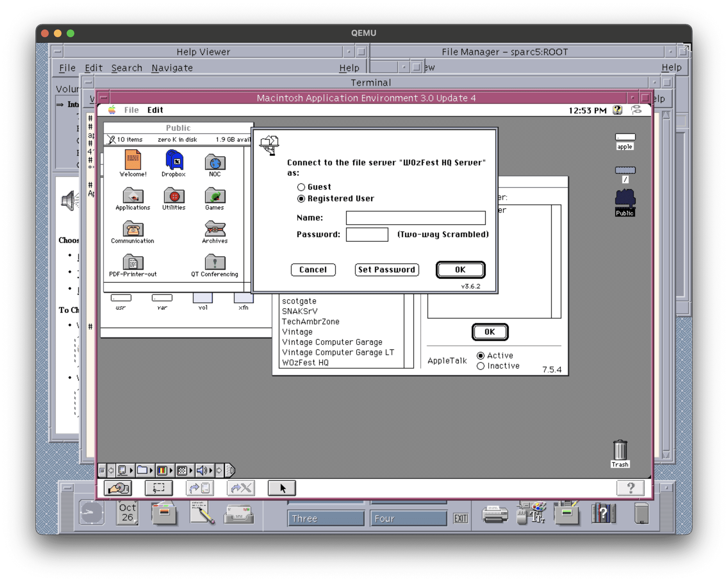Screen dimensions: 728x582
Task: Open the Search menu in Help Viewer
Action: point(127,68)
